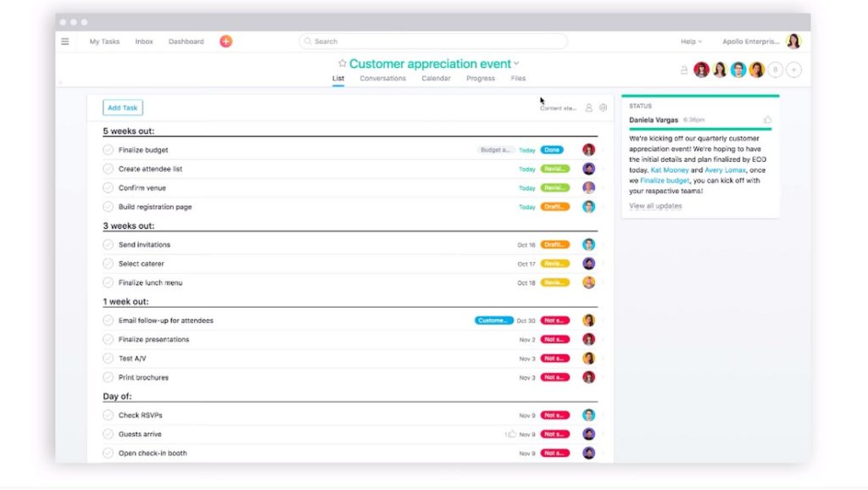Go to My Tasks
The height and width of the screenshot is (490, 868).
point(103,41)
